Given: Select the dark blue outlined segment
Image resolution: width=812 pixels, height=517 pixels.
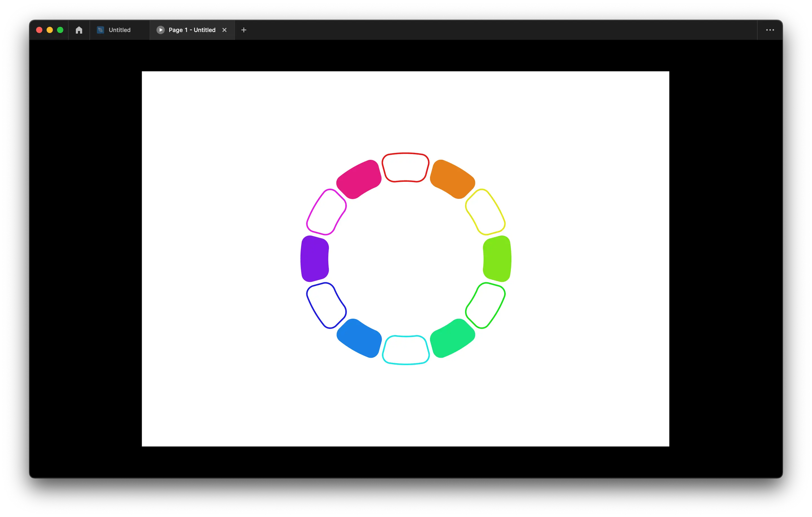Looking at the screenshot, I should [326, 305].
